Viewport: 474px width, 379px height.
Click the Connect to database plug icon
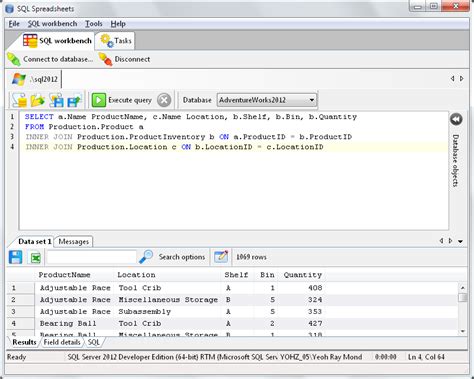(x=14, y=59)
